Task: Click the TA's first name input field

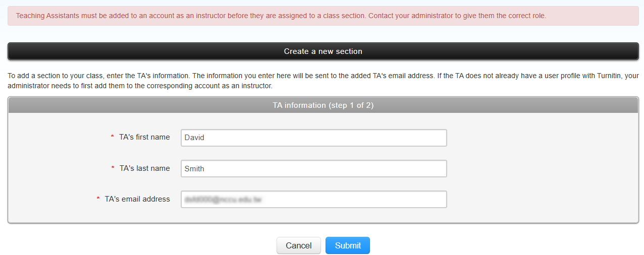Action: [313, 138]
